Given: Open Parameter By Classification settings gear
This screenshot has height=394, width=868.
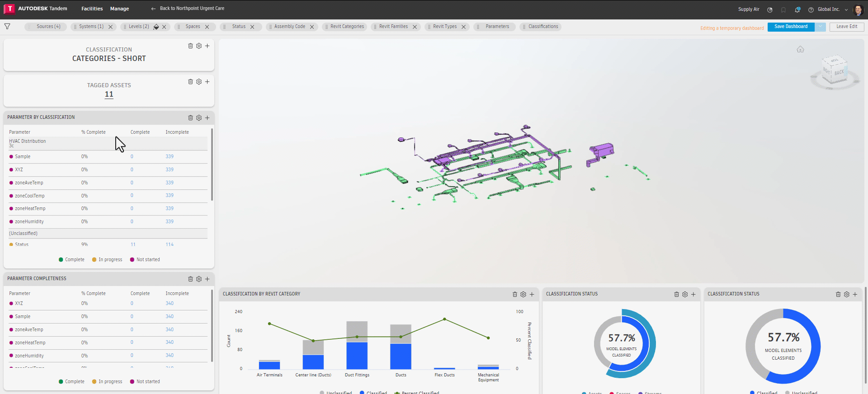Looking at the screenshot, I should point(199,118).
